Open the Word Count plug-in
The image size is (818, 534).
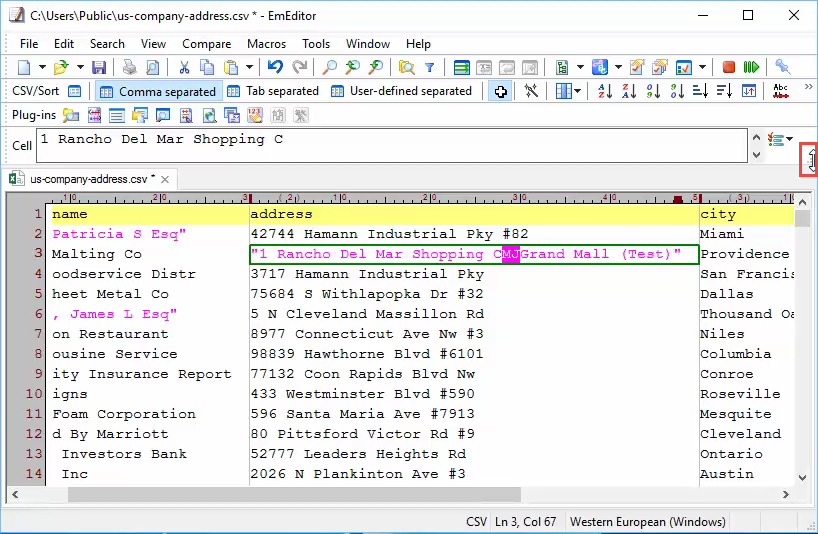click(x=255, y=115)
